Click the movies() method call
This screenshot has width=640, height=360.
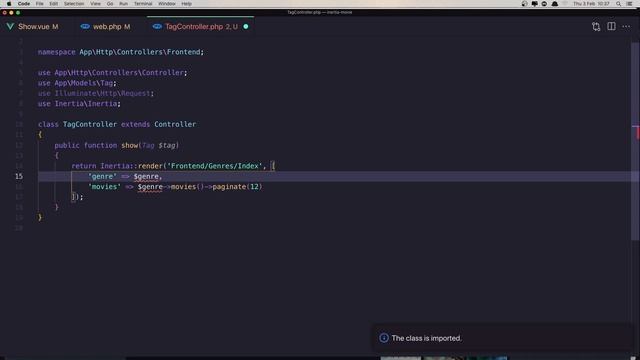(187, 187)
